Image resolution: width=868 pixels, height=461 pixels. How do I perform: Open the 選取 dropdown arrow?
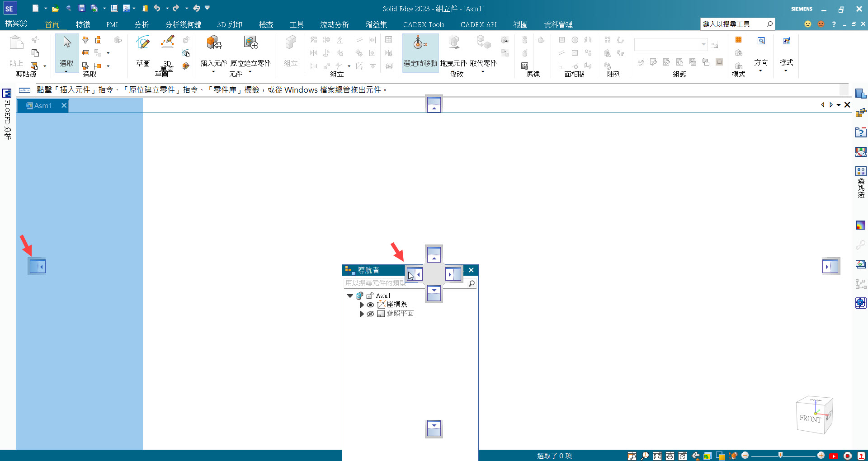click(66, 71)
